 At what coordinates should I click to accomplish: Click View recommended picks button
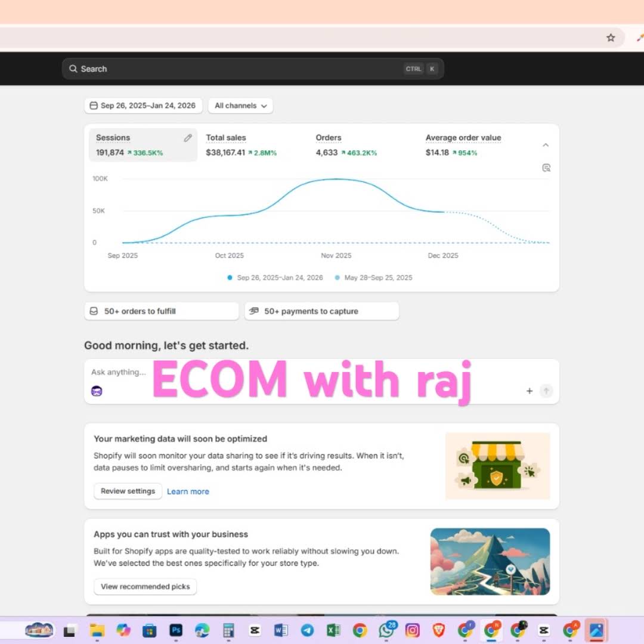[145, 587]
